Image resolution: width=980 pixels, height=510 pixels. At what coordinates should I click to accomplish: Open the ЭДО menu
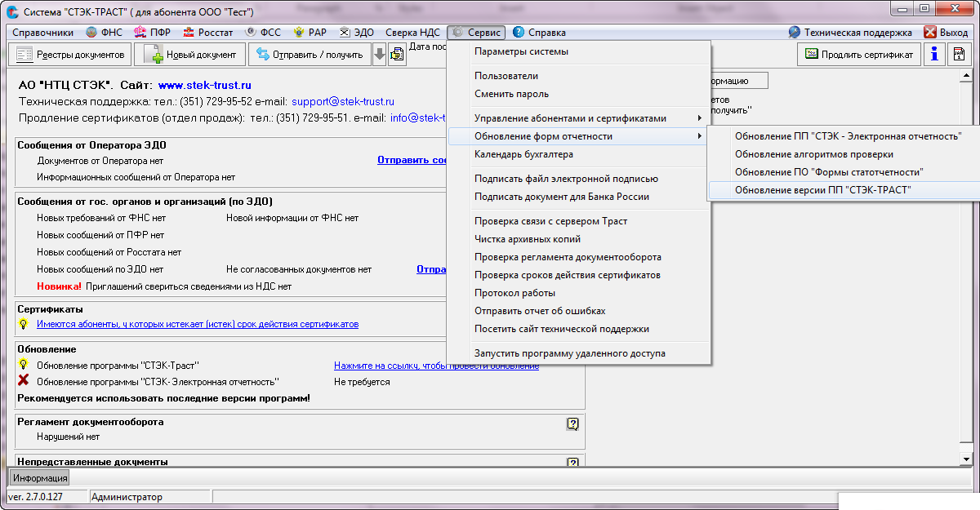tap(357, 33)
